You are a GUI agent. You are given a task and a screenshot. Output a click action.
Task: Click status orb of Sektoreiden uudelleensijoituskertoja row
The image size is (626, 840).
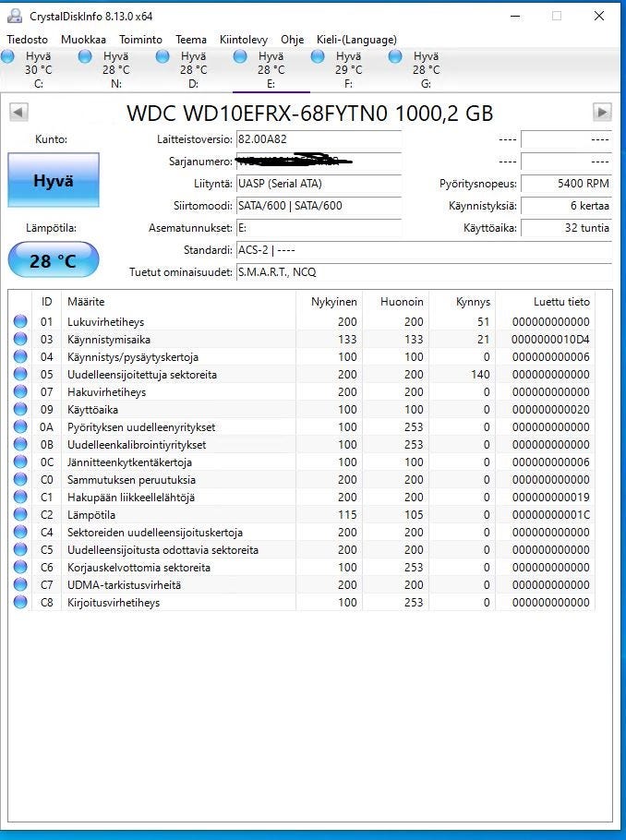20,532
